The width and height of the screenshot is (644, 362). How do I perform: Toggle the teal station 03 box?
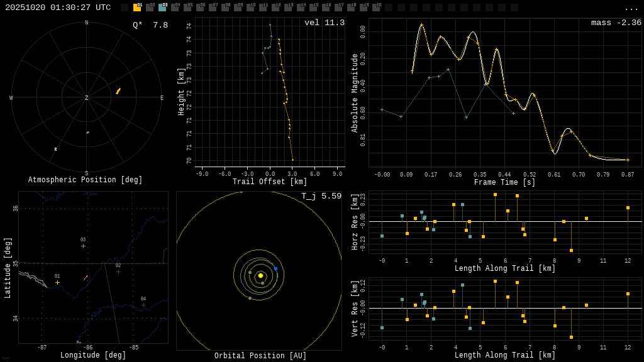(162, 8)
